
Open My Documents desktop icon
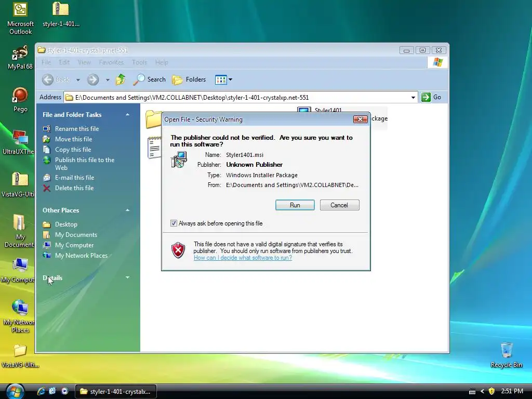click(x=19, y=231)
